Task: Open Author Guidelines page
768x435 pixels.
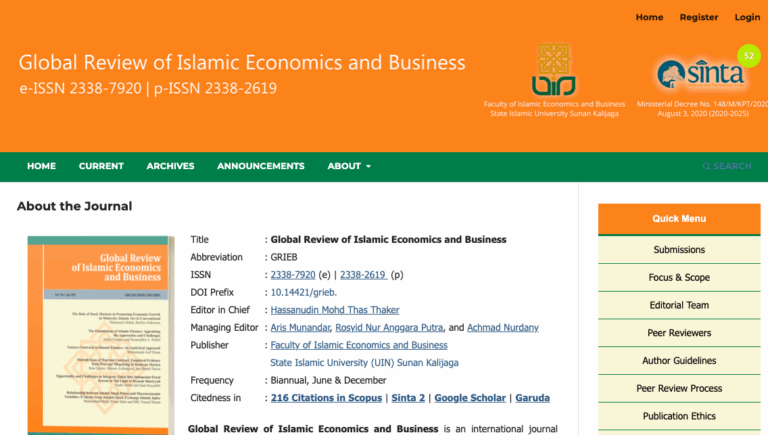Action: click(x=679, y=360)
